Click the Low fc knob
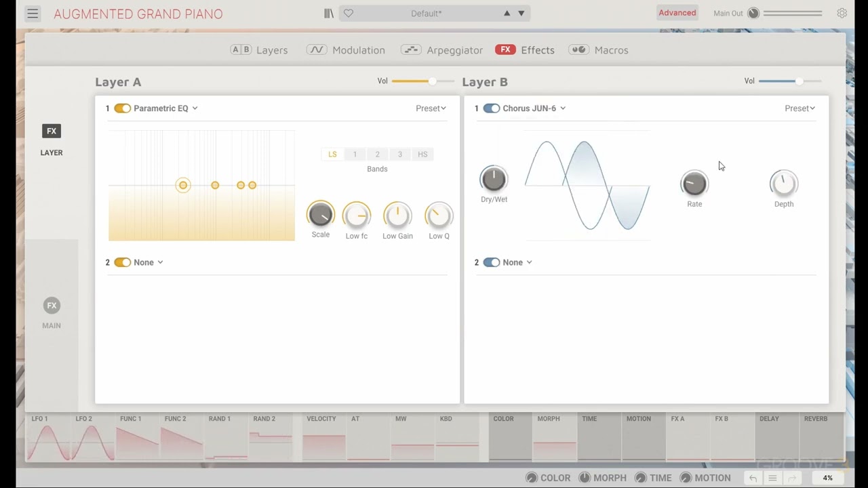Image resolution: width=868 pixels, height=488 pixels. pos(357,216)
